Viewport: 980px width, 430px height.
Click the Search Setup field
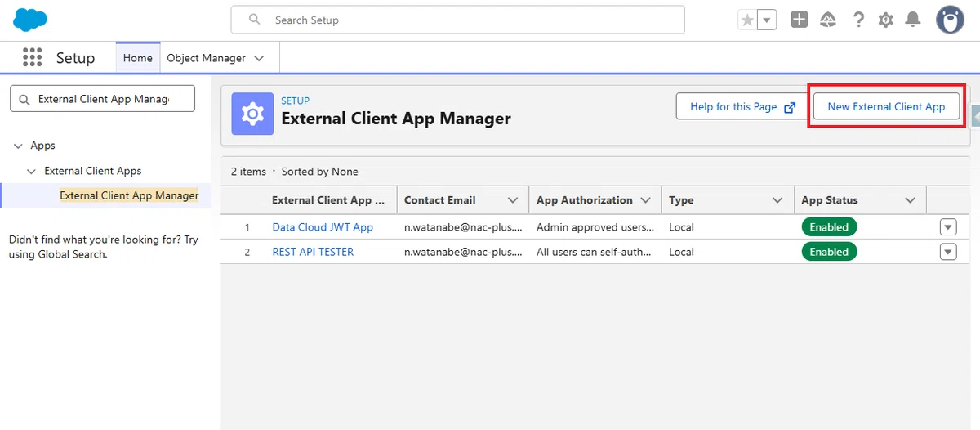point(457,20)
